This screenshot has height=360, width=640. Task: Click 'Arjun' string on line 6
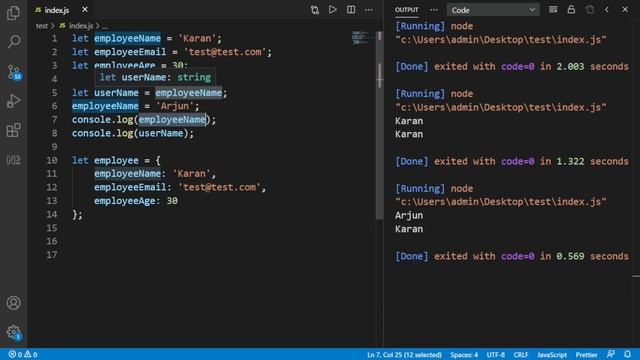click(175, 106)
